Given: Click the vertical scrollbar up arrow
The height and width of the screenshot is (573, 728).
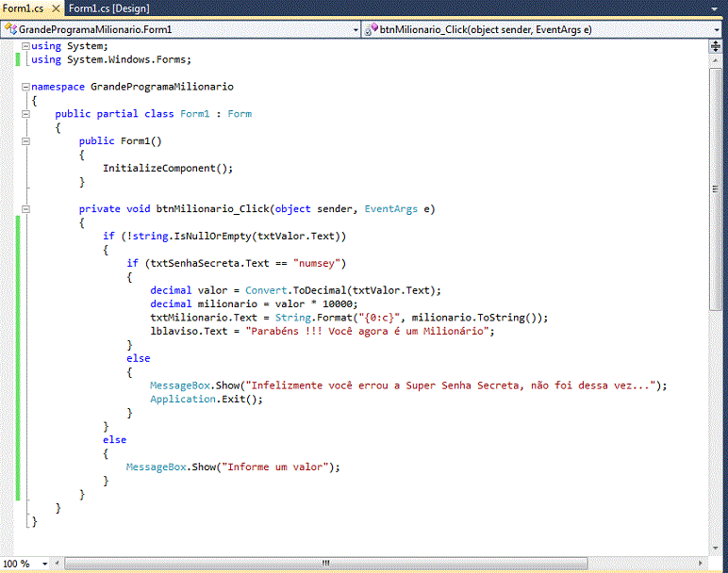Looking at the screenshot, I should point(716,60).
